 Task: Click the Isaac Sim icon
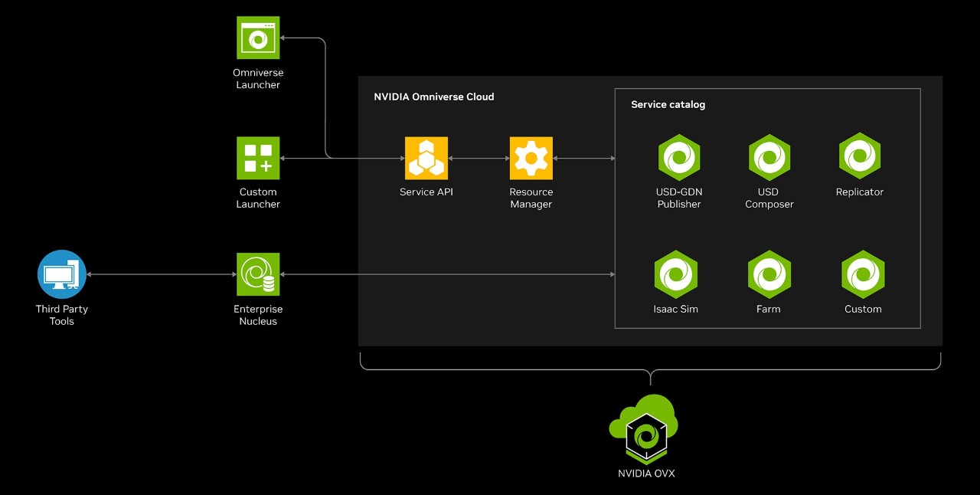click(676, 274)
